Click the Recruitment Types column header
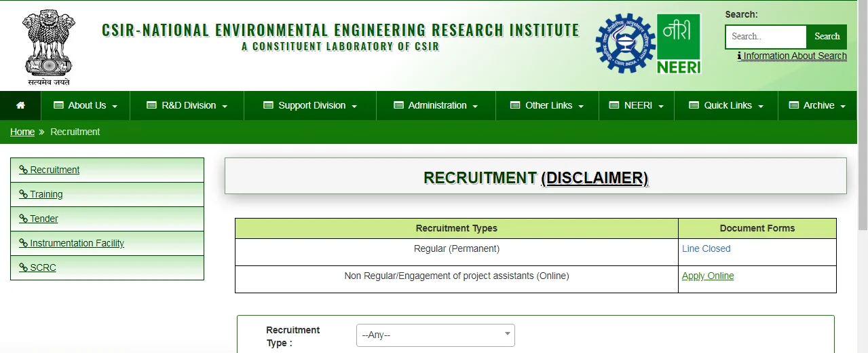The image size is (868, 353). coord(456,228)
